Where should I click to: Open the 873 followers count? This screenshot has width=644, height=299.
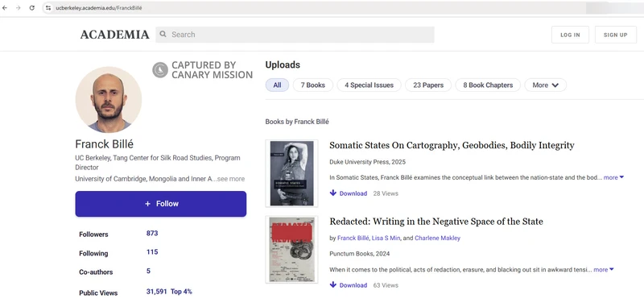pyautogui.click(x=152, y=233)
